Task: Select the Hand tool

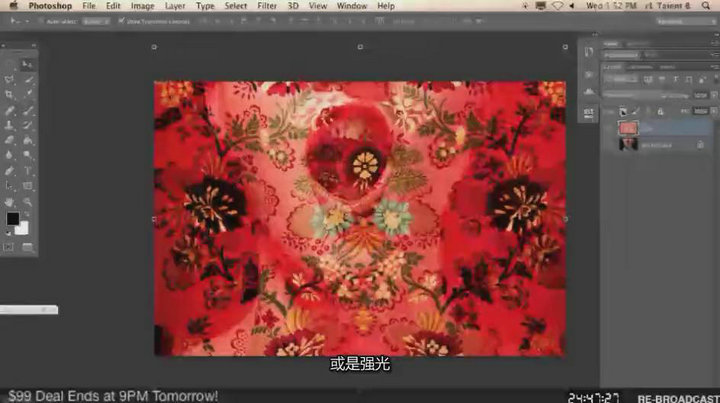Action: pyautogui.click(x=10, y=200)
